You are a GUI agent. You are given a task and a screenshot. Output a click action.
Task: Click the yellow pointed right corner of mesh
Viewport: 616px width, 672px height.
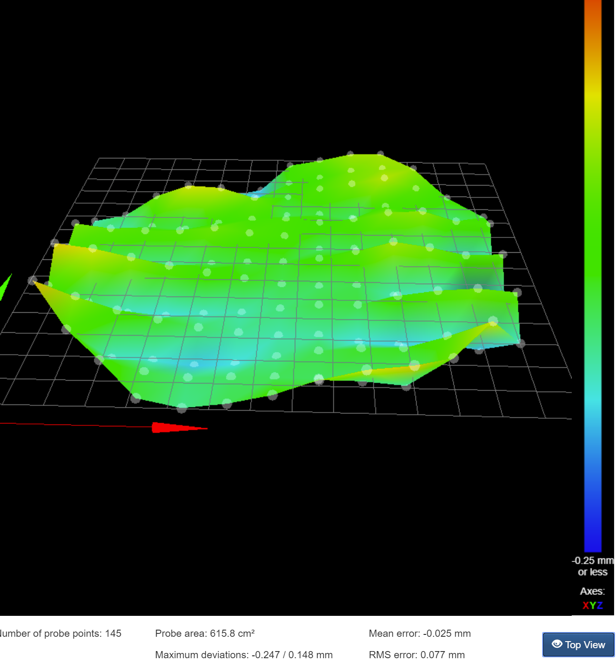tap(492, 323)
